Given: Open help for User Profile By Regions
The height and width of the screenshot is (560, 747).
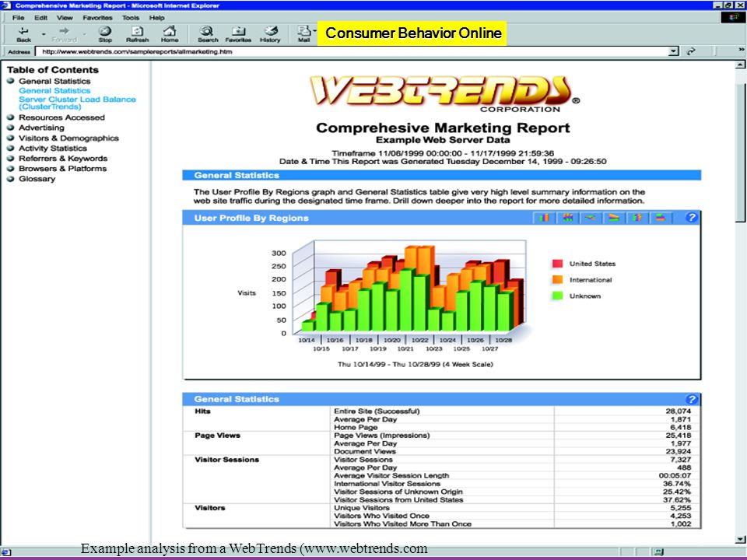Looking at the screenshot, I should pos(691,218).
